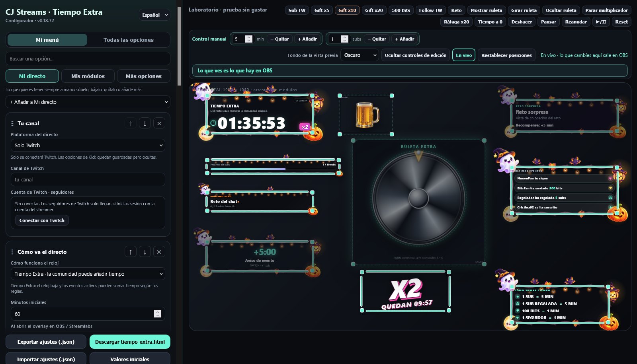This screenshot has height=364, width=637.
Task: Click the clock icon beside the timer
Action: (213, 123)
